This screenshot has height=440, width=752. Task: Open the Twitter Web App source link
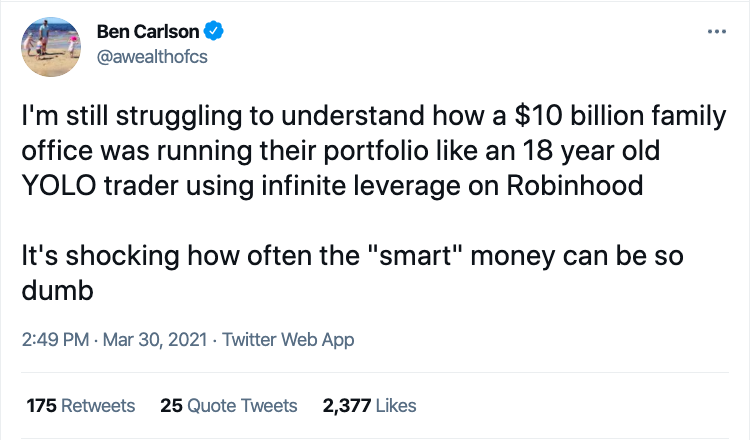click(x=288, y=340)
